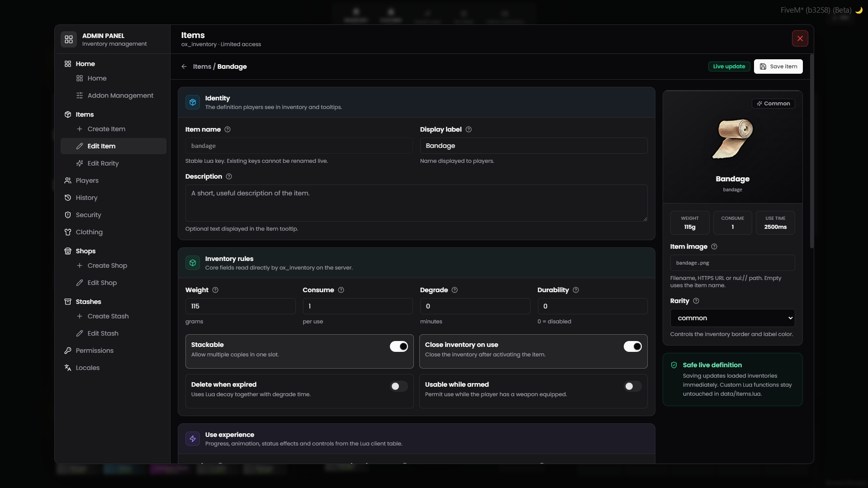Open the Permissions section
The width and height of the screenshot is (868, 488).
pyautogui.click(x=114, y=351)
